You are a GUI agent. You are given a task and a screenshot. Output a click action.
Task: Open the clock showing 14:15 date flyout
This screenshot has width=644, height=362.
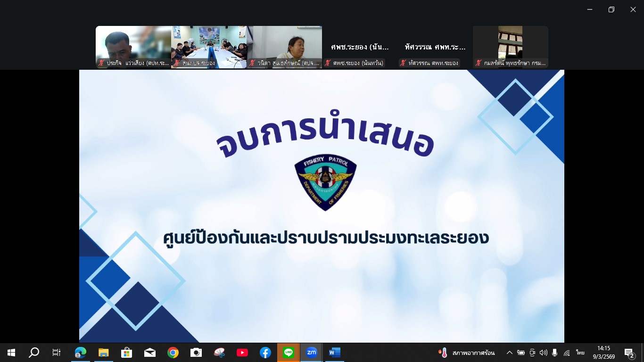[603, 353]
